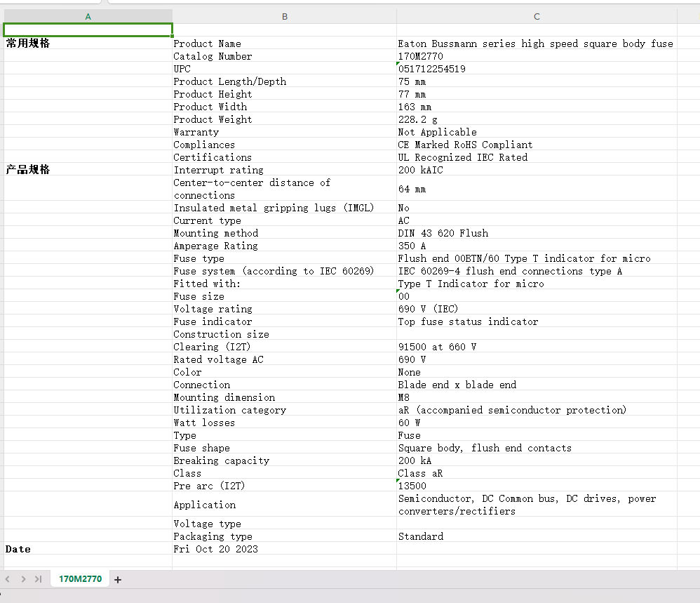Select the '60 W' watt losses value
The width and height of the screenshot is (700, 603).
537,423
